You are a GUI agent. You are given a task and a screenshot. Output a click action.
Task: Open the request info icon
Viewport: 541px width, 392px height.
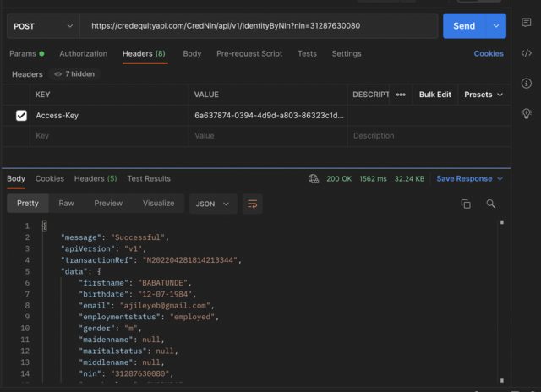pos(526,83)
